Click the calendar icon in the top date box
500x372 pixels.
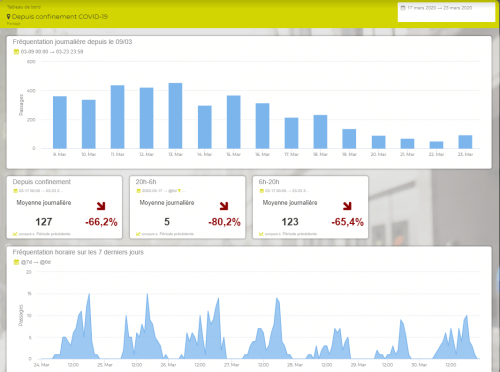tap(403, 8)
